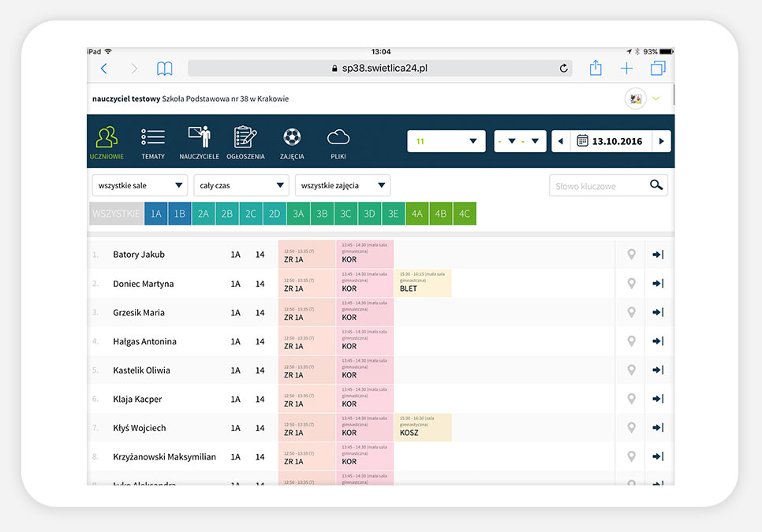Click location pin for Kłyś Wojciech
This screenshot has height=532, width=762.
[x=631, y=428]
